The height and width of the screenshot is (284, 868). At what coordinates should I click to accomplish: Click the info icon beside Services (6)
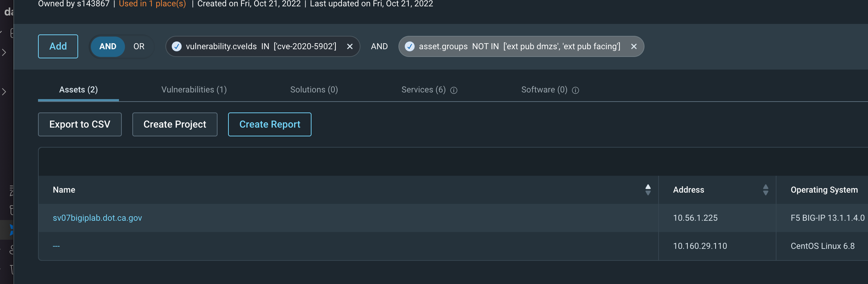[454, 90]
